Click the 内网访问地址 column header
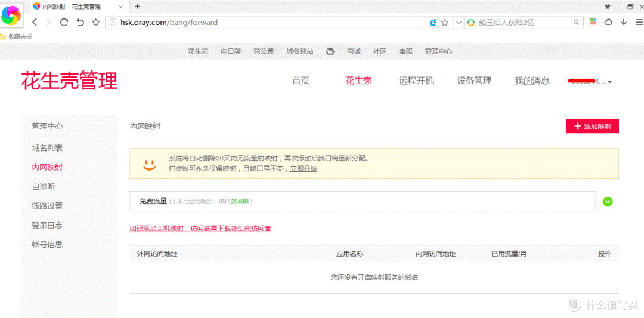This screenshot has width=644, height=318. pos(436,254)
